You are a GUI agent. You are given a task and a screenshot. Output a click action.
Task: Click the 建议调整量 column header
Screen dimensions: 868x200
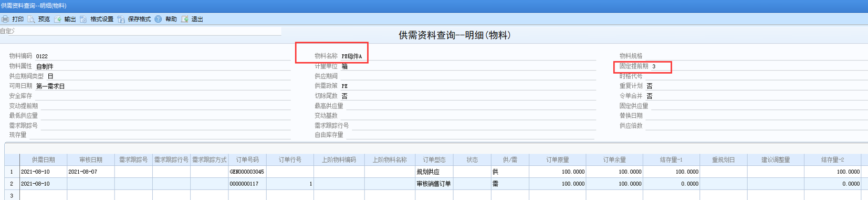point(776,159)
